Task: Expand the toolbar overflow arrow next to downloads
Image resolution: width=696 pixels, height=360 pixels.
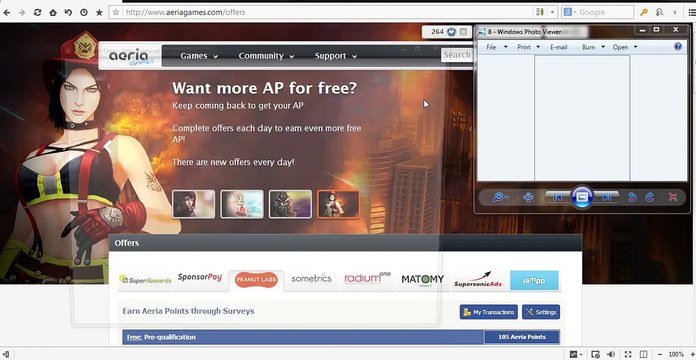Action: click(x=675, y=12)
